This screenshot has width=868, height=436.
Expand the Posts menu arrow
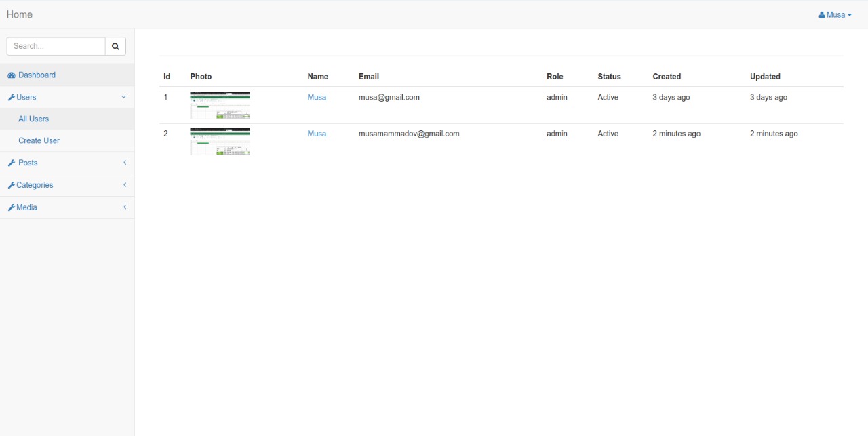pyautogui.click(x=125, y=163)
